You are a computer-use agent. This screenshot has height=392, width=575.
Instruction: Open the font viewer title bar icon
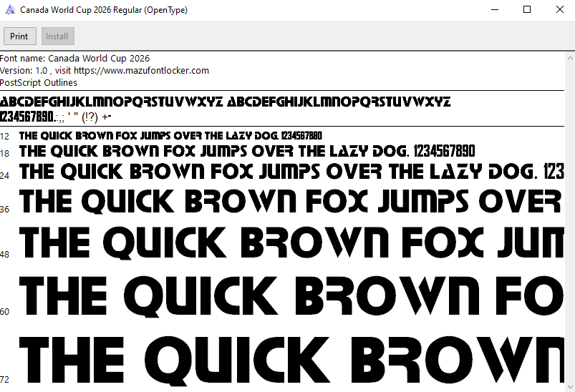pos(9,10)
